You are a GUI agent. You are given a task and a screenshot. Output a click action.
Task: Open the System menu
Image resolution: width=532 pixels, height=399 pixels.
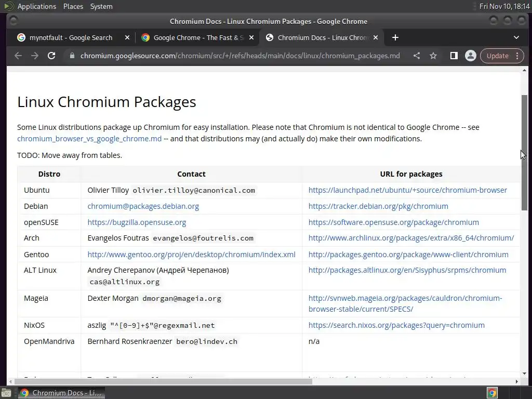101,6
